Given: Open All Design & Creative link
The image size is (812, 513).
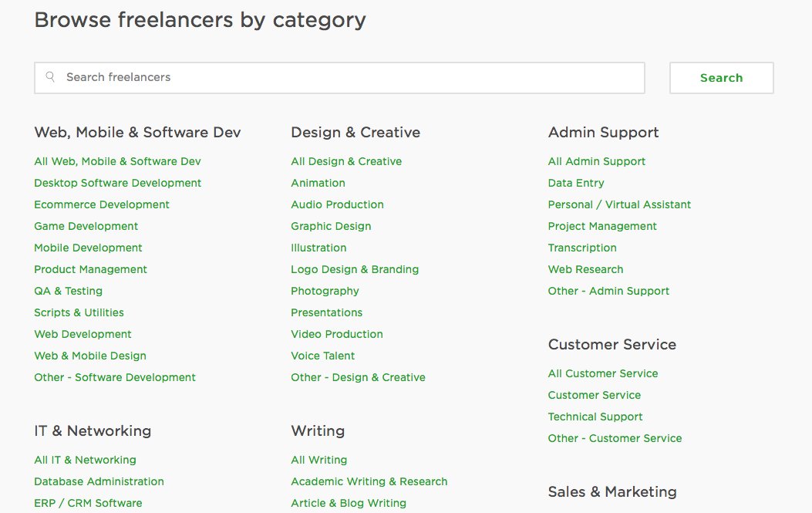Looking at the screenshot, I should [x=346, y=161].
